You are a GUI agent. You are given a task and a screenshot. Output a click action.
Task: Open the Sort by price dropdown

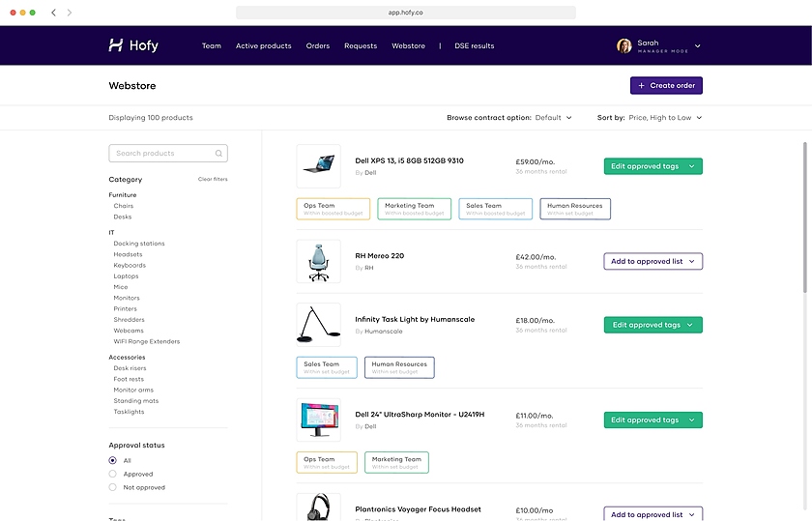(663, 118)
